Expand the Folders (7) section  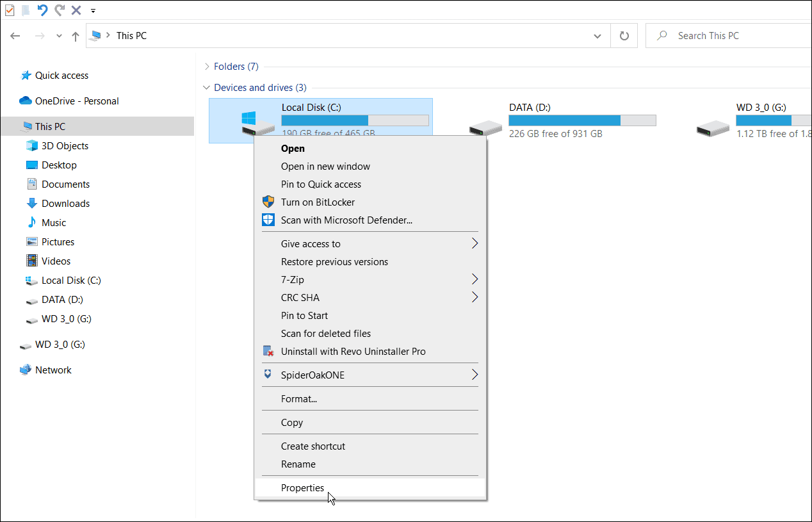[x=206, y=66]
